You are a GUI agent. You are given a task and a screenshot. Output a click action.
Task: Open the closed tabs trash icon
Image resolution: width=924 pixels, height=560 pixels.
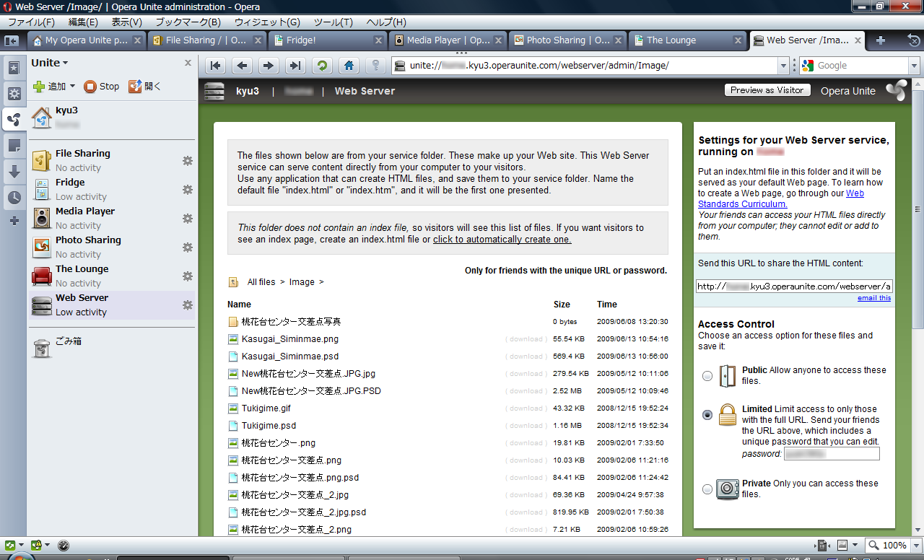coord(913,40)
